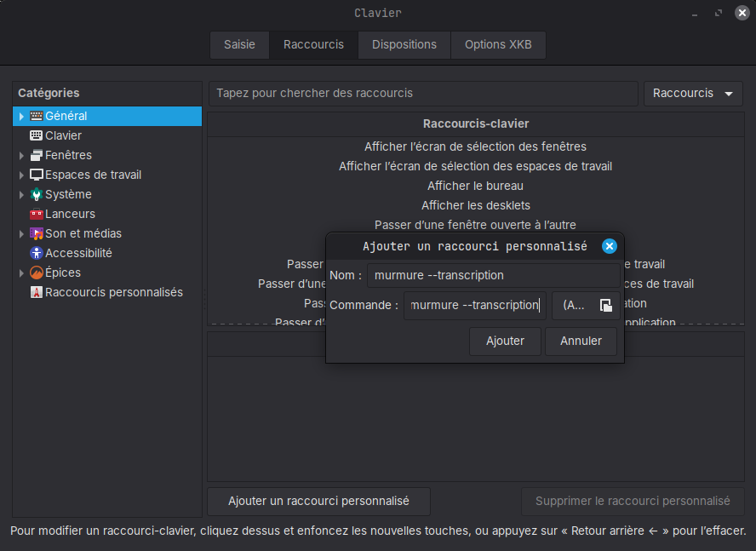Click the Raccourcis personnalisés icon
Screen dimensions: 756x551
click(36, 292)
